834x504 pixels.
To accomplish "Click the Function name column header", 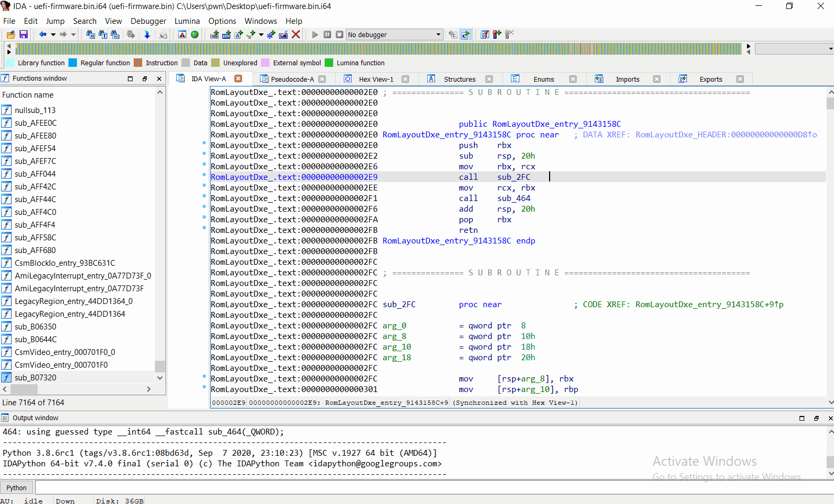I will pos(28,95).
